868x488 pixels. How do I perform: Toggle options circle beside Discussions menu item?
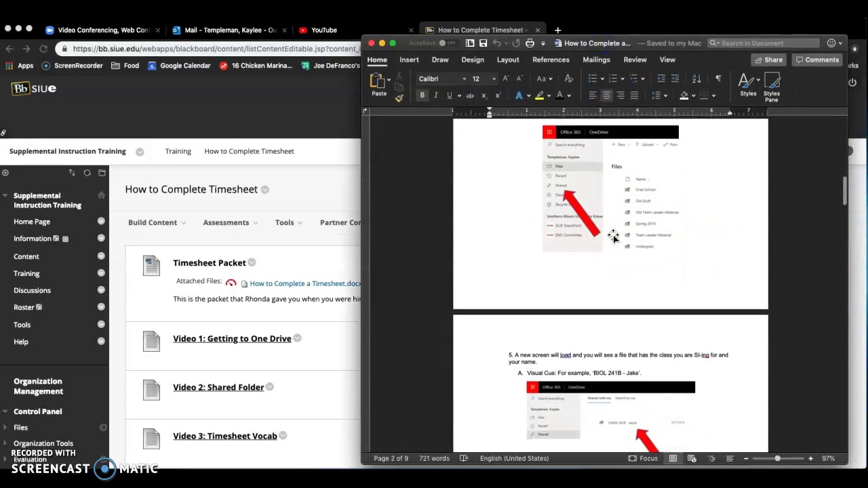click(x=101, y=290)
